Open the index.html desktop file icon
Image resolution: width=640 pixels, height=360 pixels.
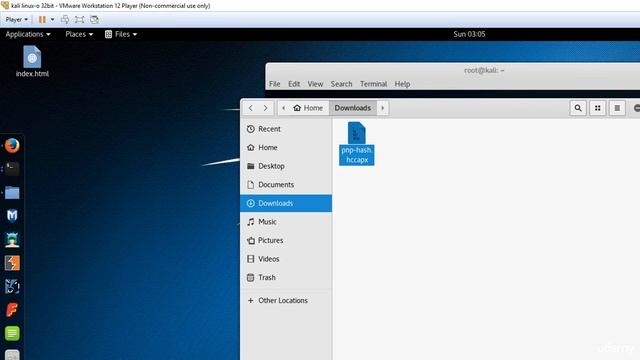coord(32,61)
